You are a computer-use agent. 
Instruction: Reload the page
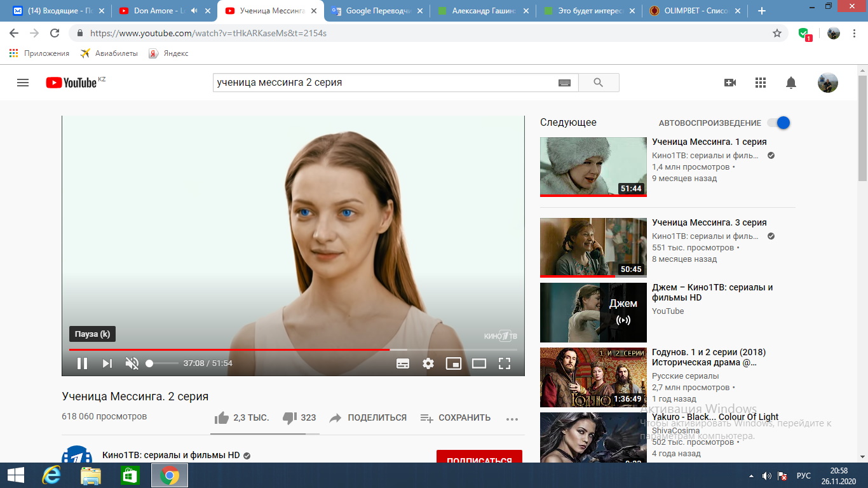coord(55,33)
